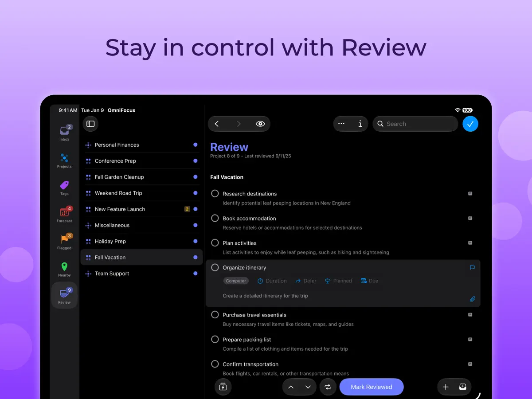Click the Computer tag chip

pos(236,281)
